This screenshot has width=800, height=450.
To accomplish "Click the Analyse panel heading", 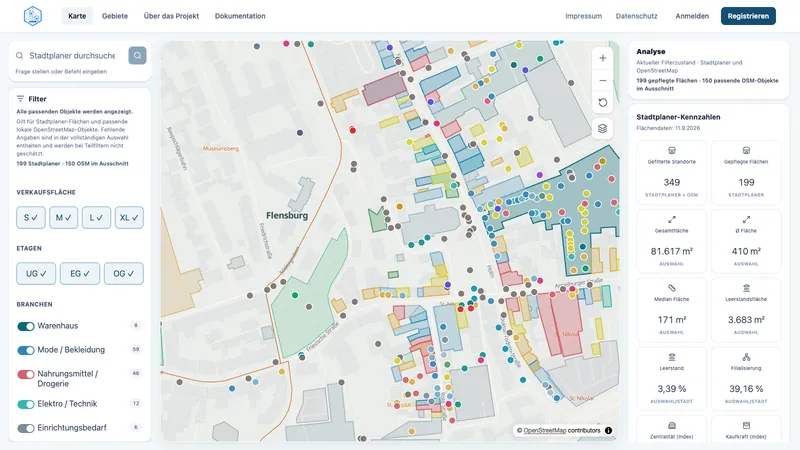I will [x=651, y=52].
